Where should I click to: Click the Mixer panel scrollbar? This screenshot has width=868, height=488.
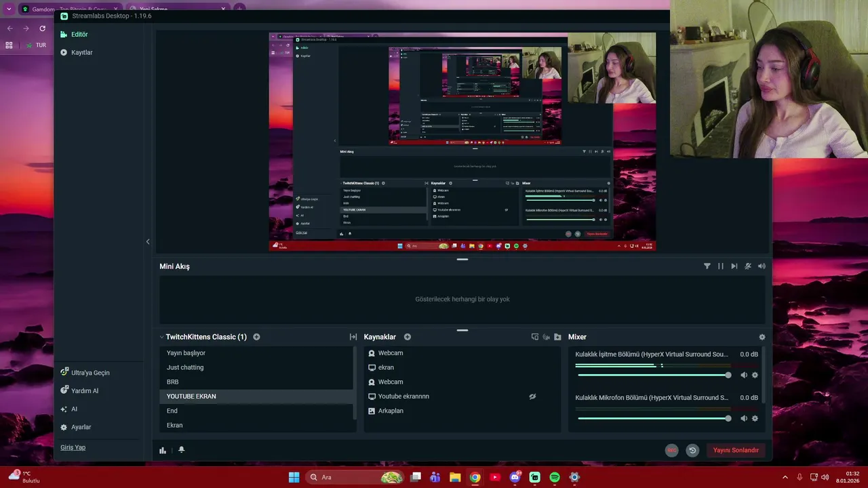[764, 375]
